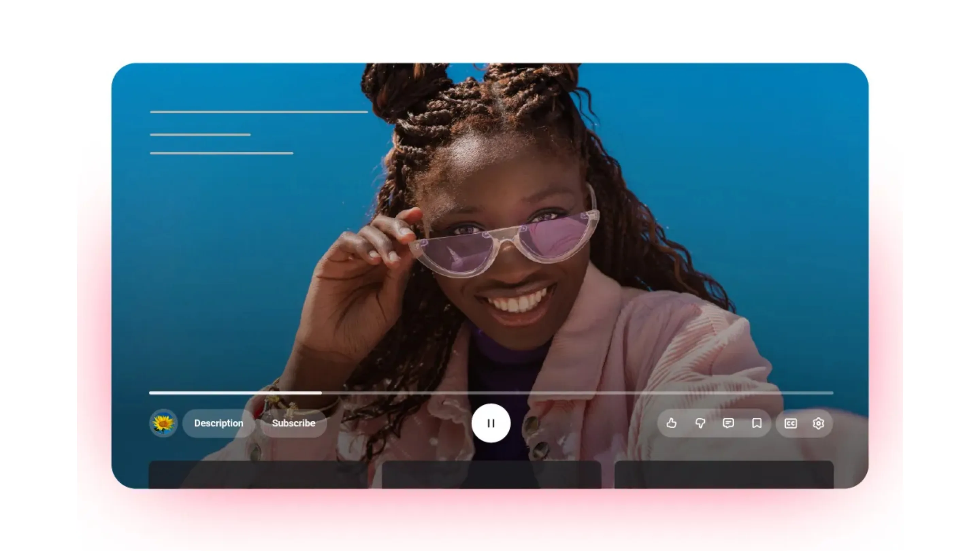Click the thumbs down dislike icon
The height and width of the screenshot is (551, 980).
tap(700, 423)
